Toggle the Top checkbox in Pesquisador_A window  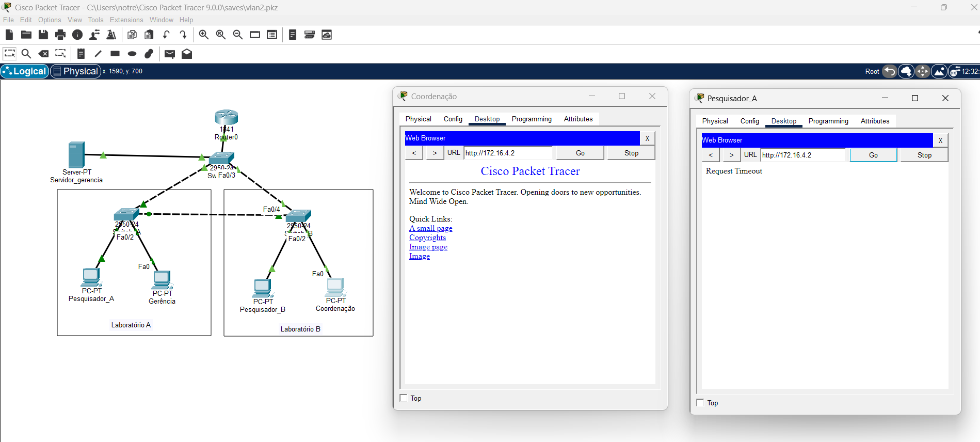click(700, 403)
